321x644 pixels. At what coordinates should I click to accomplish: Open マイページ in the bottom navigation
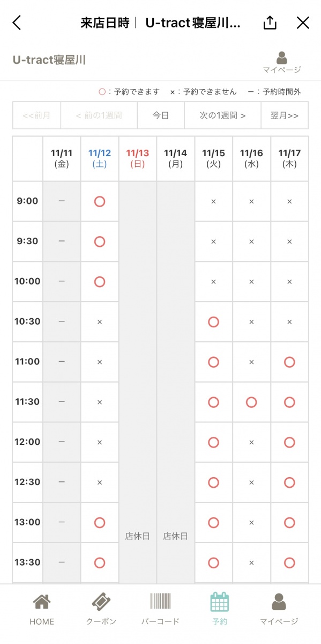click(x=279, y=609)
